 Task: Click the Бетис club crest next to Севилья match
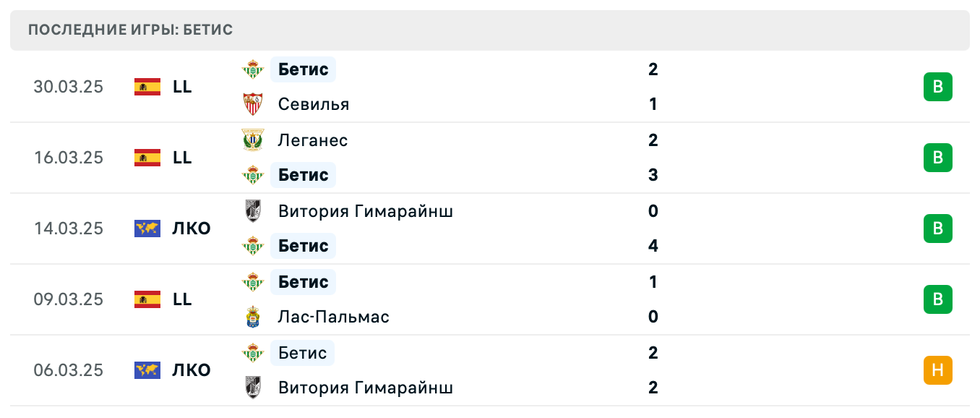tap(254, 69)
